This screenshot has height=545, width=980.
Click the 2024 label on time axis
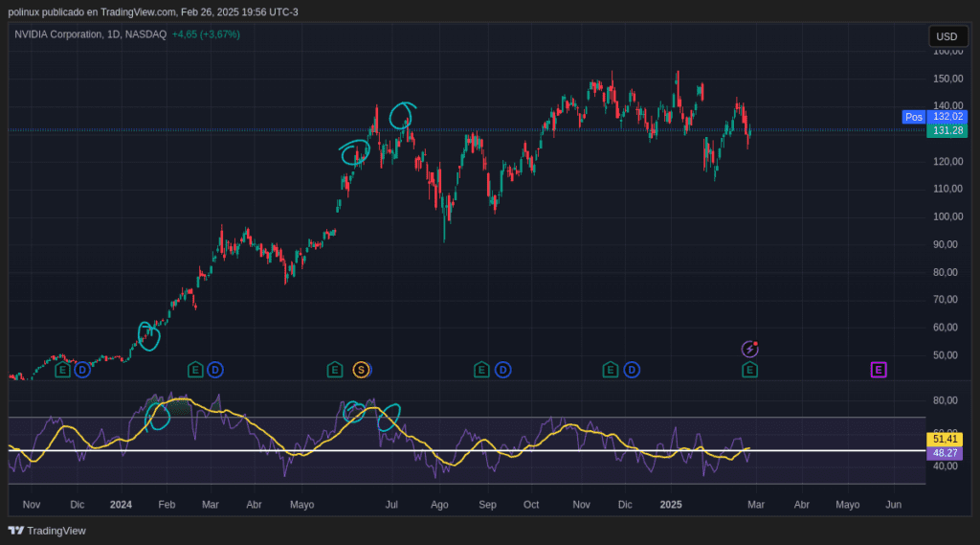pos(121,505)
